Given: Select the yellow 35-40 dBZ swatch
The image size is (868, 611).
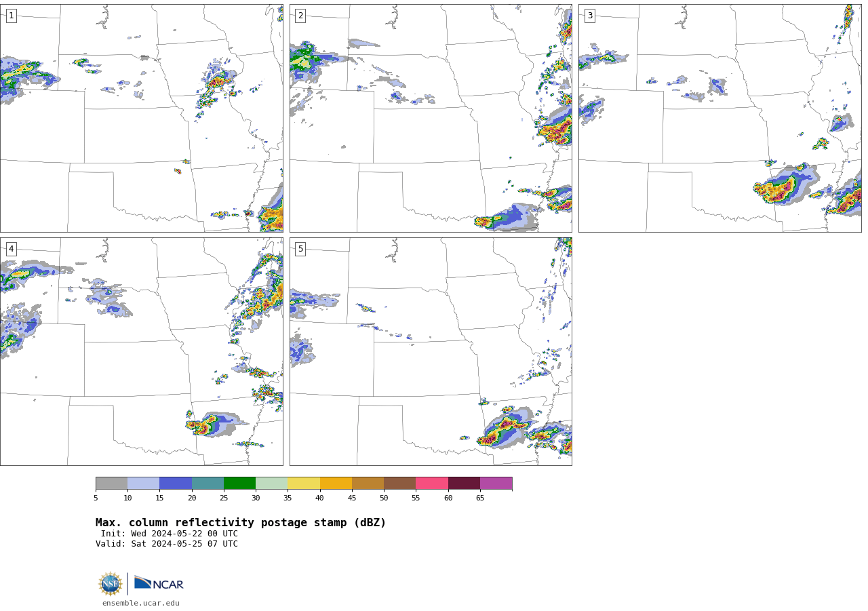Looking at the screenshot, I should [x=304, y=484].
